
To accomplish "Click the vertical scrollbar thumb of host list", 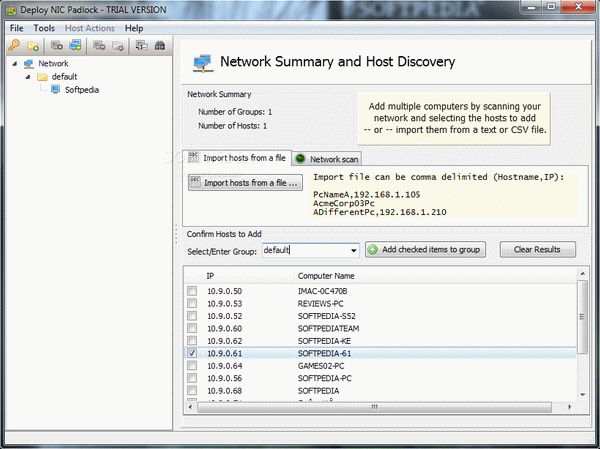I will tap(582, 317).
